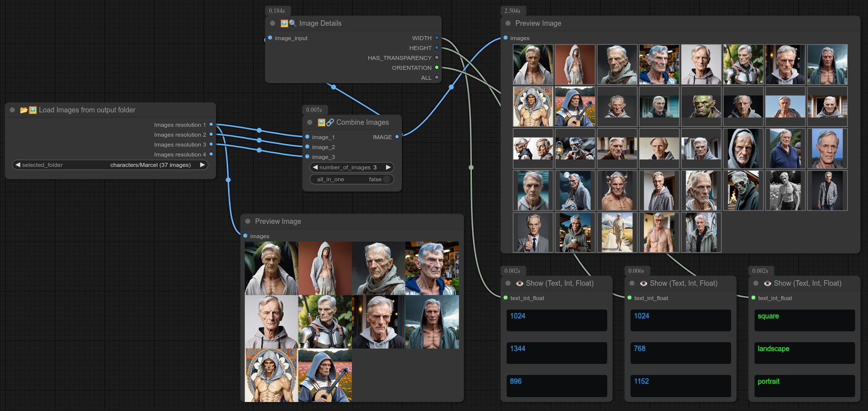Collapse the Combine Images node via its title dot
Image resolution: width=868 pixels, height=411 pixels.
point(310,122)
